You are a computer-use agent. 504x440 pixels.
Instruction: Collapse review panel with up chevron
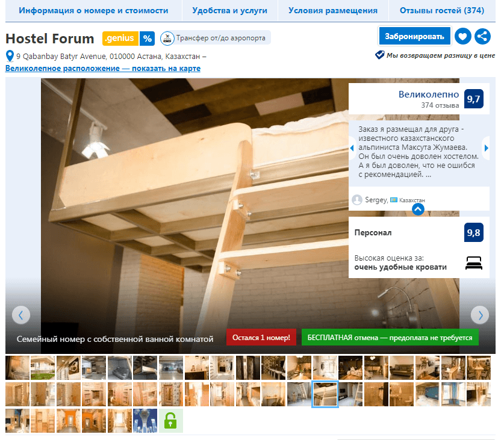(x=418, y=209)
